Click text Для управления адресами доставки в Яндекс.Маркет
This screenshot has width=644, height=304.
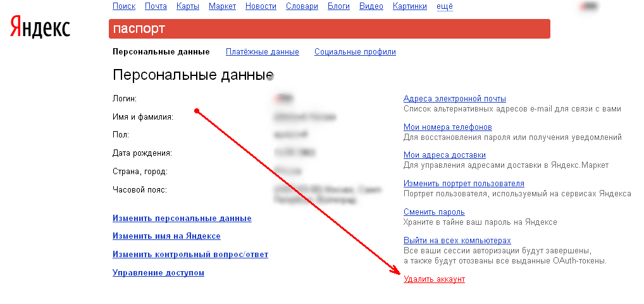coord(506,165)
